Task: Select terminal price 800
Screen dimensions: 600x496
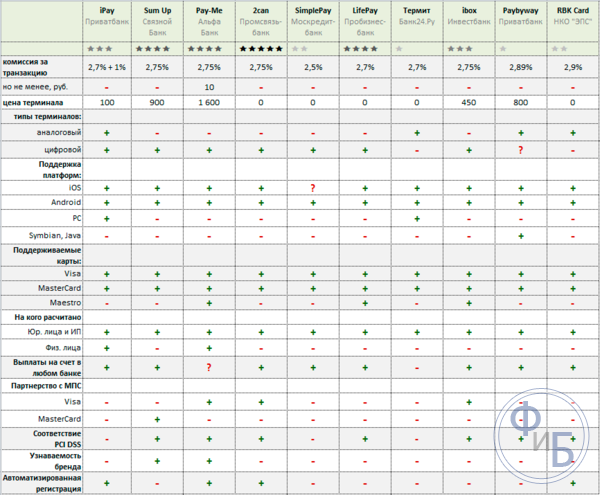Action: 521,103
